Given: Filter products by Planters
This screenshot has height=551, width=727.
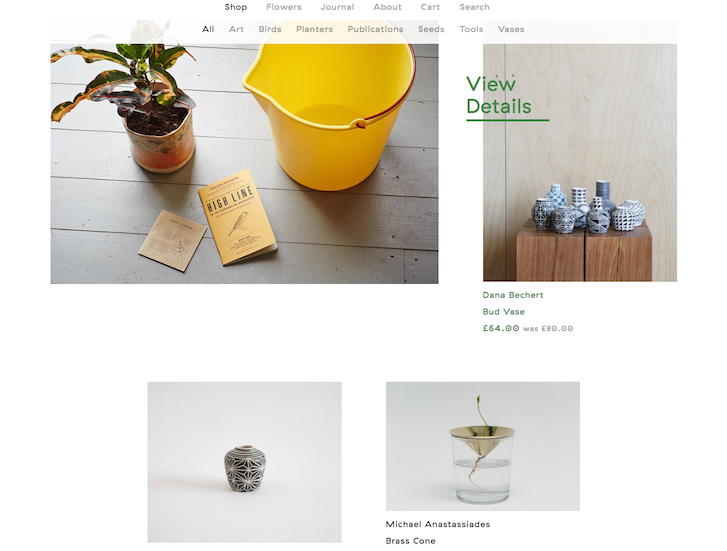Looking at the screenshot, I should [314, 29].
